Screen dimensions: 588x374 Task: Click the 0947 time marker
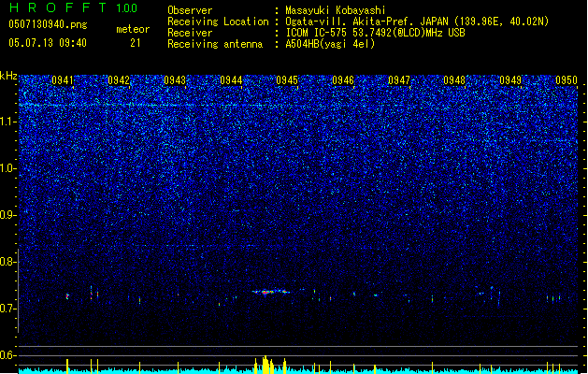(399, 80)
